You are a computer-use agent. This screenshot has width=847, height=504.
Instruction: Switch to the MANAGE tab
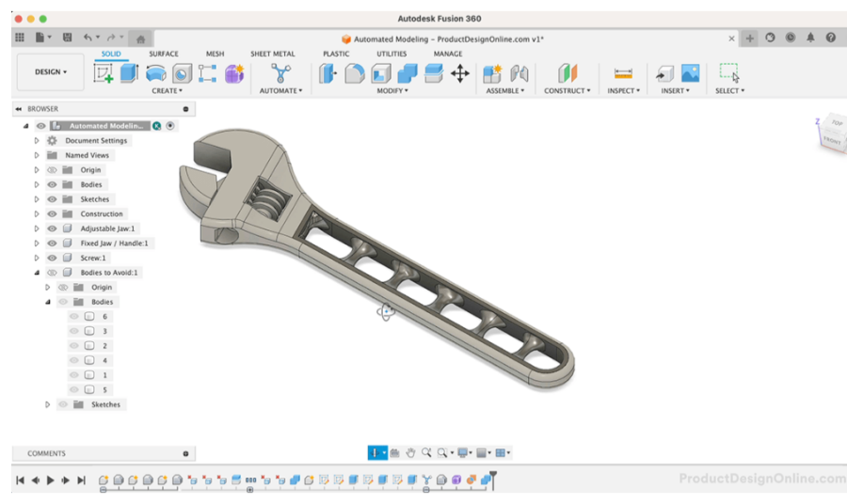pos(448,54)
